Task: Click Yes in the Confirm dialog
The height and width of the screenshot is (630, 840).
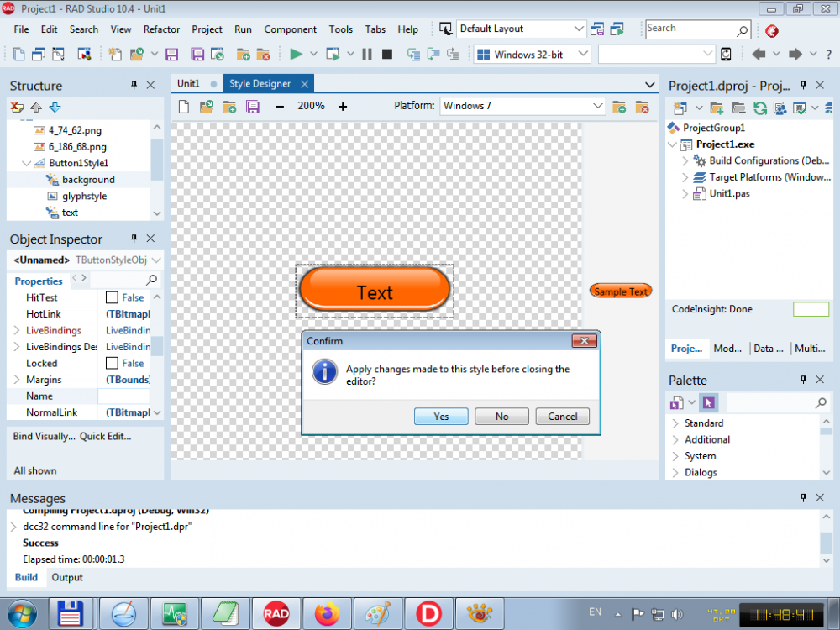Action: point(441,417)
